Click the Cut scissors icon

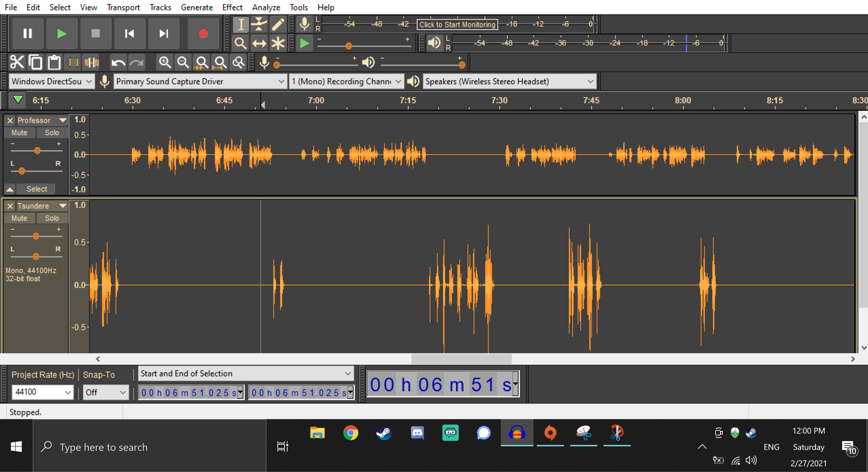(x=17, y=62)
